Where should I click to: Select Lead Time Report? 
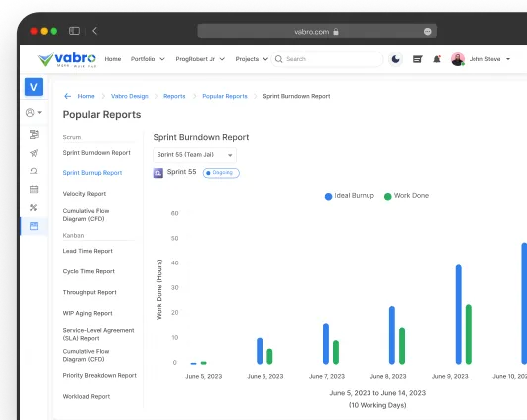[x=88, y=251]
